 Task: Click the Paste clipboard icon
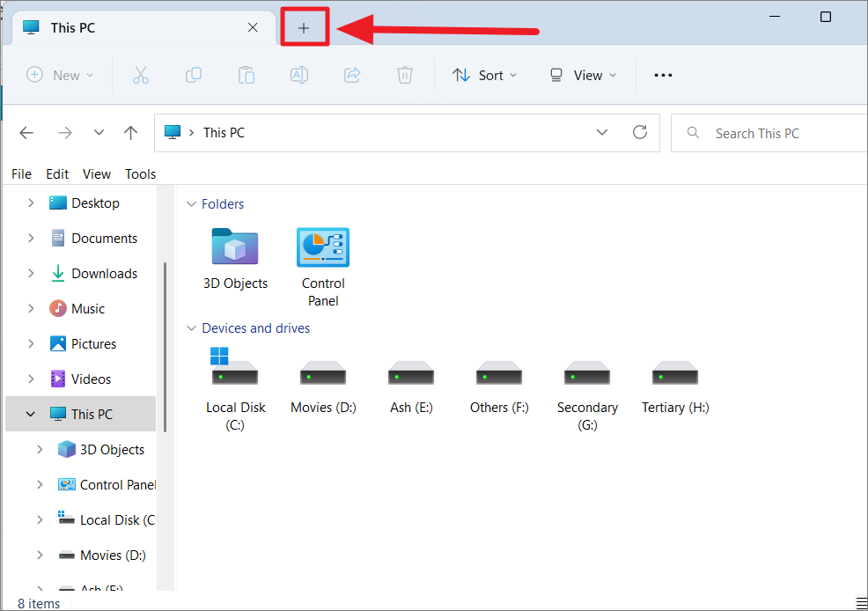246,75
